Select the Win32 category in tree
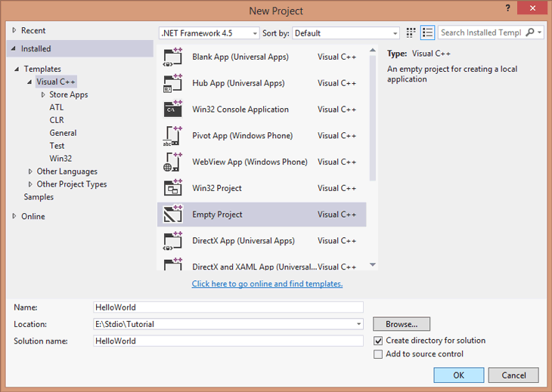Image resolution: width=552 pixels, height=392 pixels. [x=60, y=159]
